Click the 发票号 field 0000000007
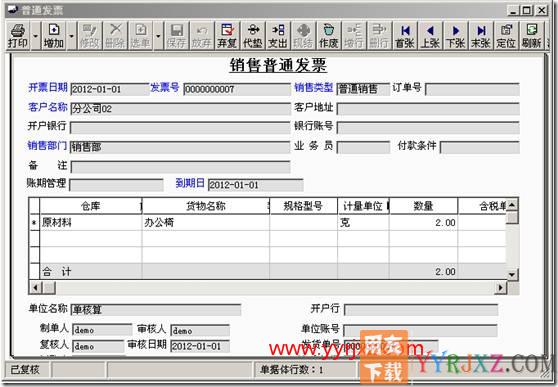Image resolution: width=558 pixels, height=387 pixels. click(237, 89)
